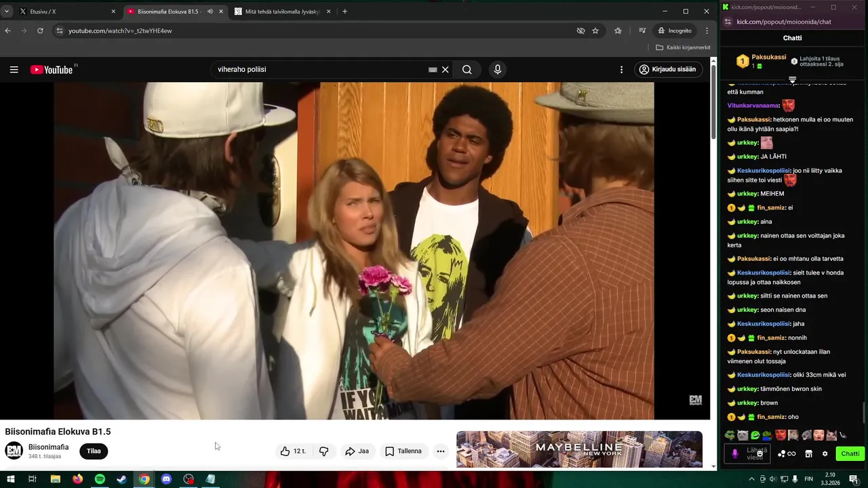
Task: View site information in Kick popout address bar
Action: tap(728, 22)
